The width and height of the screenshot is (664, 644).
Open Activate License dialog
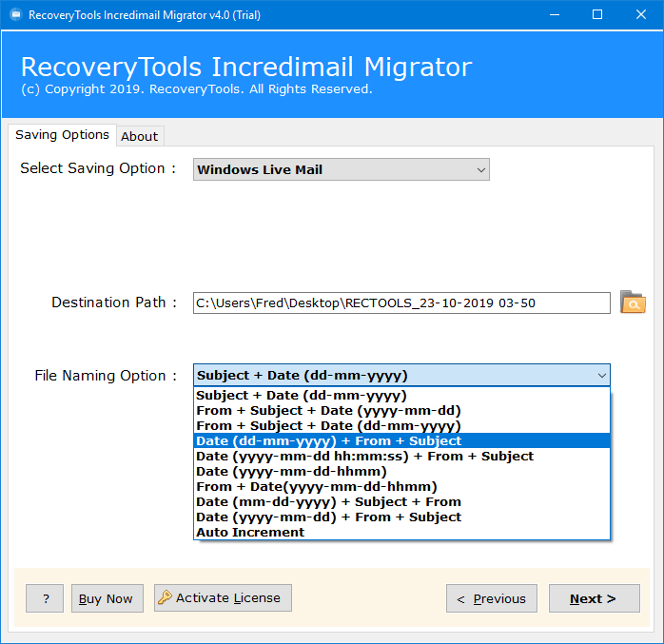[x=223, y=597]
